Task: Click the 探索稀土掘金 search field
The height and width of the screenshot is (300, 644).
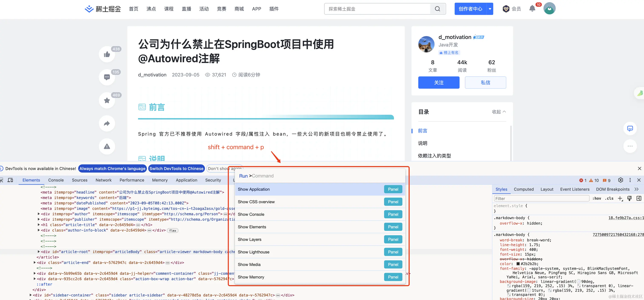Action: (x=378, y=9)
